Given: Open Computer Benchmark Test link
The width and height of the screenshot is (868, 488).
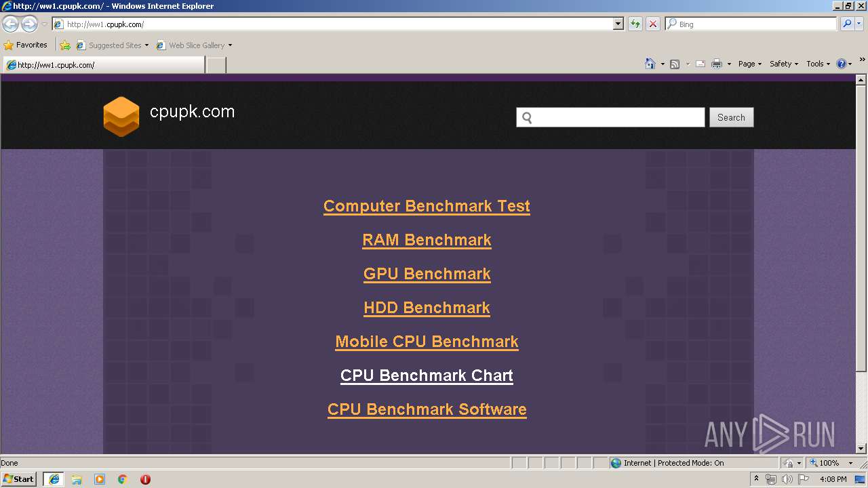Looking at the screenshot, I should [x=427, y=206].
